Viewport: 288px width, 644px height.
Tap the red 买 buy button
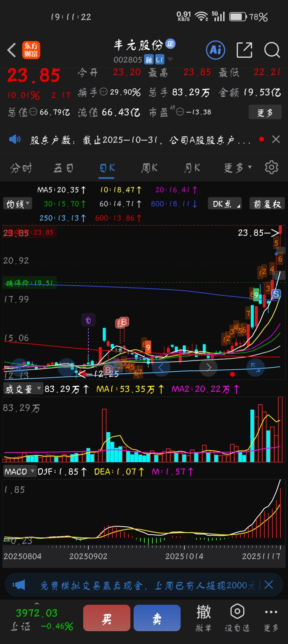tap(107, 618)
